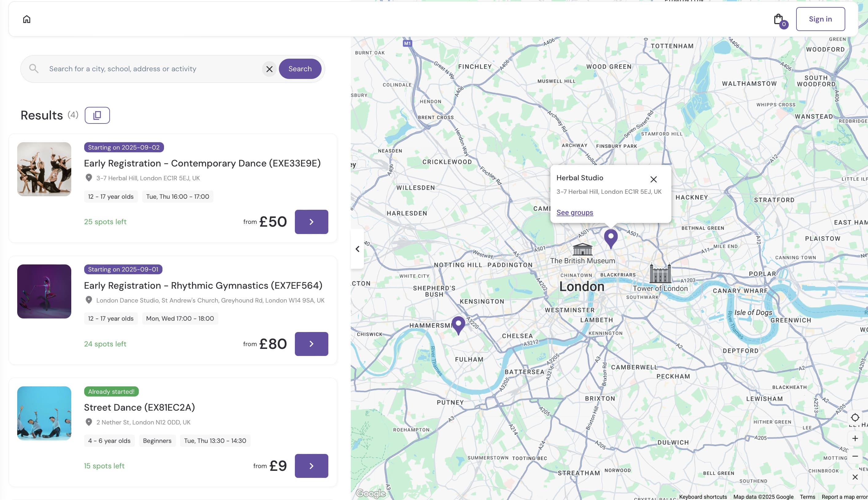Go to Street Dance £9 arrow button
The width and height of the screenshot is (868, 500).
311,466
